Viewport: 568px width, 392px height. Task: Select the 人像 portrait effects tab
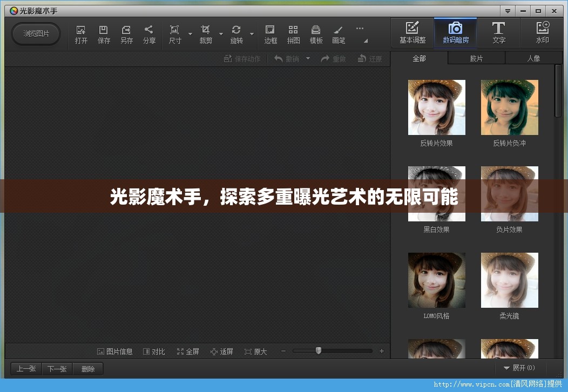click(x=533, y=58)
